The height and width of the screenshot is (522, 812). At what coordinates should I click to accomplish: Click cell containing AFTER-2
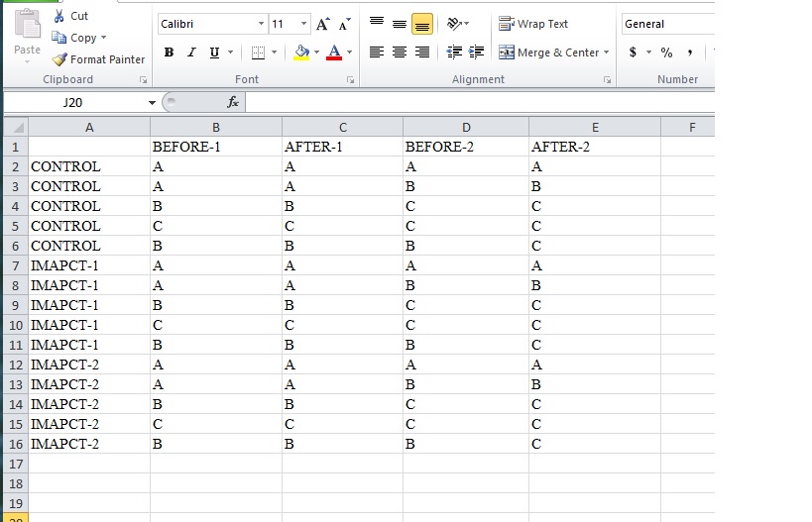click(x=595, y=147)
